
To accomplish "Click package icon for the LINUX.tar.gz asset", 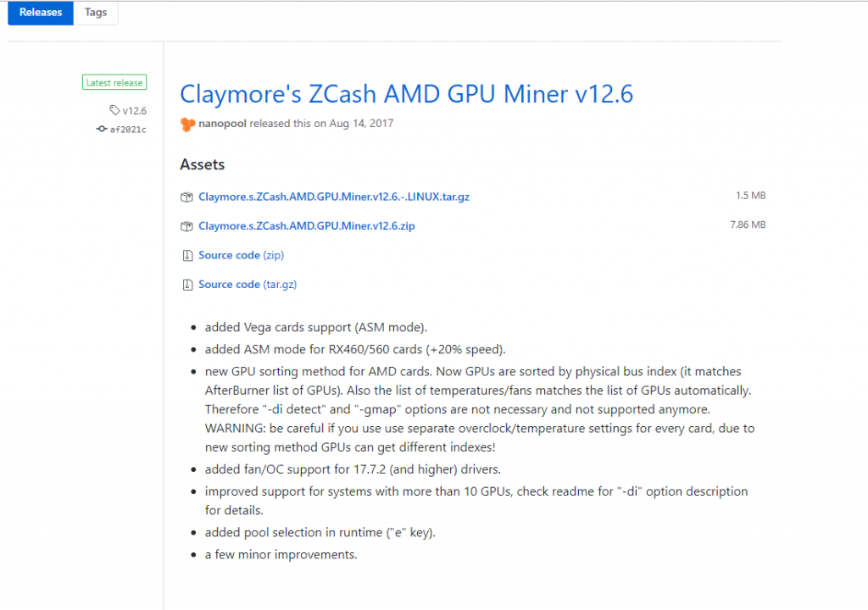I will (186, 197).
